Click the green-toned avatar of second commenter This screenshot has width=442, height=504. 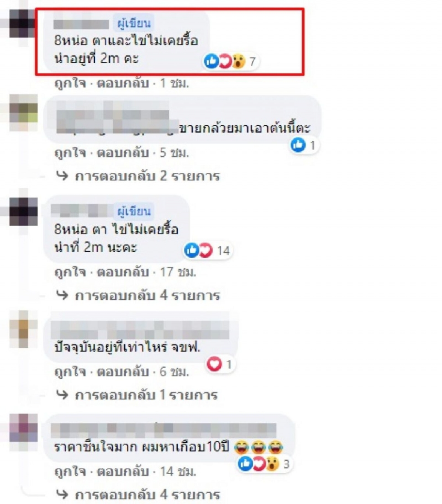(23, 113)
